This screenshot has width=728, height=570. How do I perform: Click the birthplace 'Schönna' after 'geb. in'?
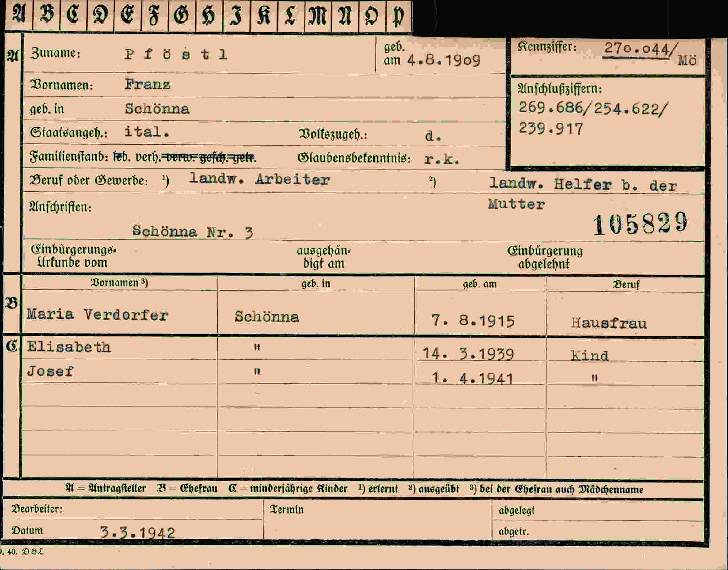(157, 109)
